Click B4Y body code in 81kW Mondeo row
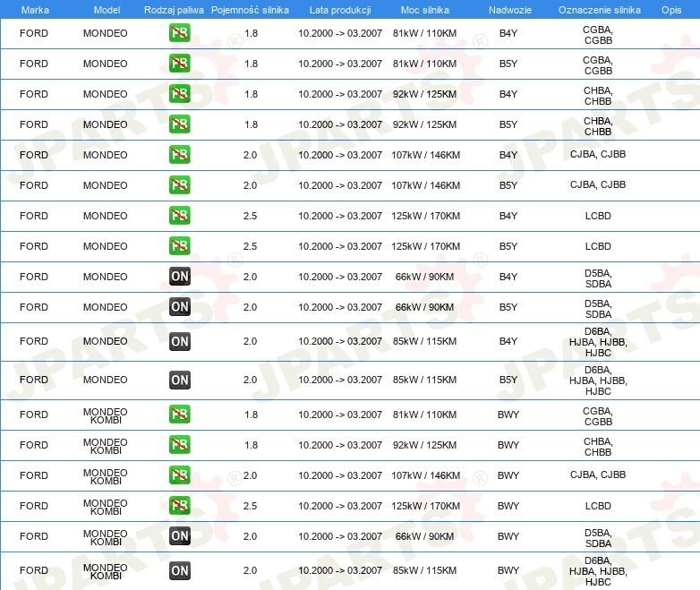This screenshot has width=700, height=590. pyautogui.click(x=508, y=33)
